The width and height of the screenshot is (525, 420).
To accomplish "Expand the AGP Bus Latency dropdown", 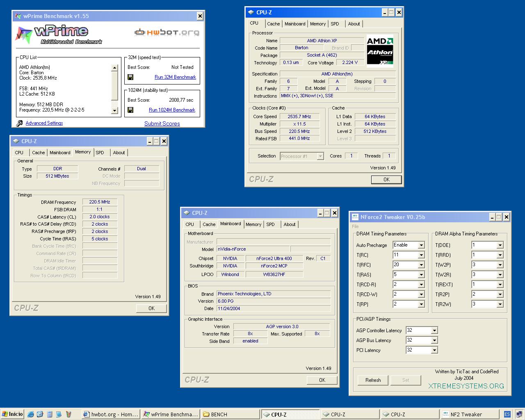I will (434, 340).
